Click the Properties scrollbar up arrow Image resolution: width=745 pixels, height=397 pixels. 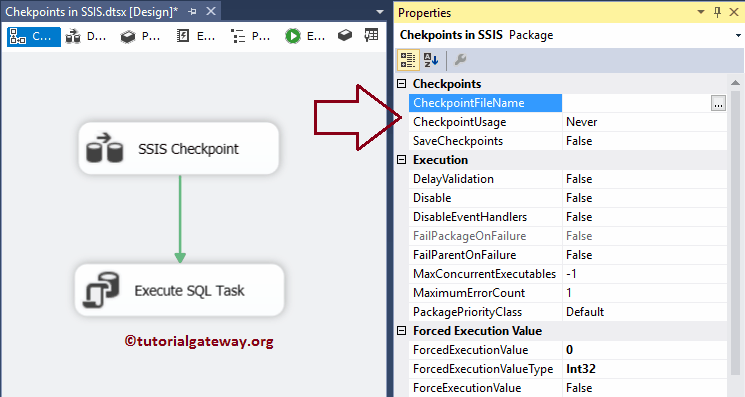(735, 83)
